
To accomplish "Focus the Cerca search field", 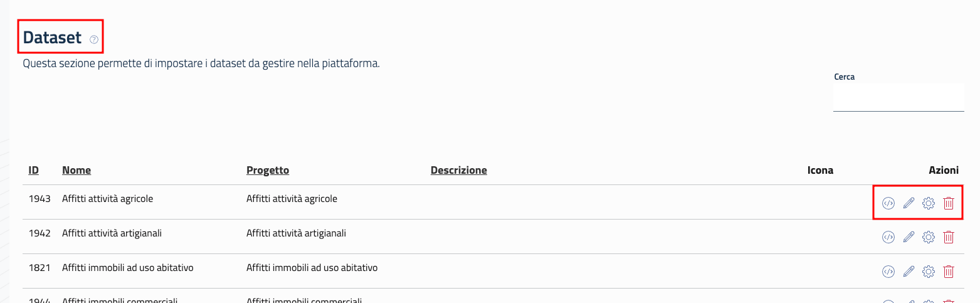I will tap(898, 98).
